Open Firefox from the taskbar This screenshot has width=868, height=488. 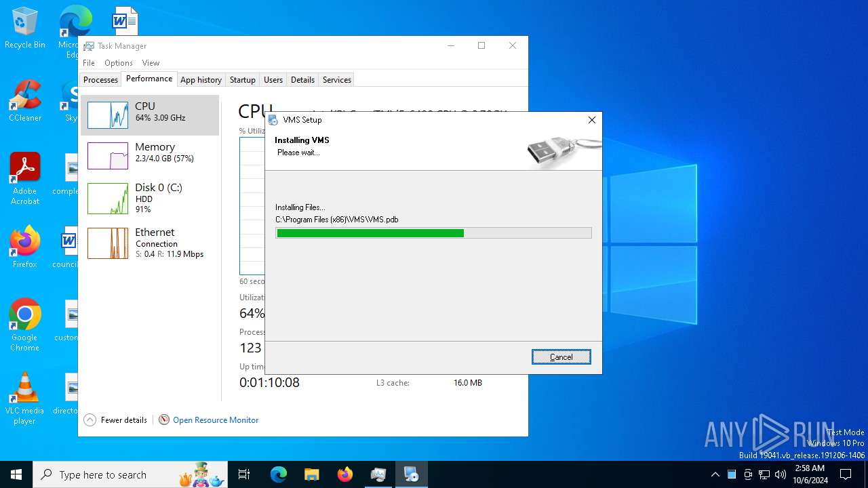click(345, 474)
